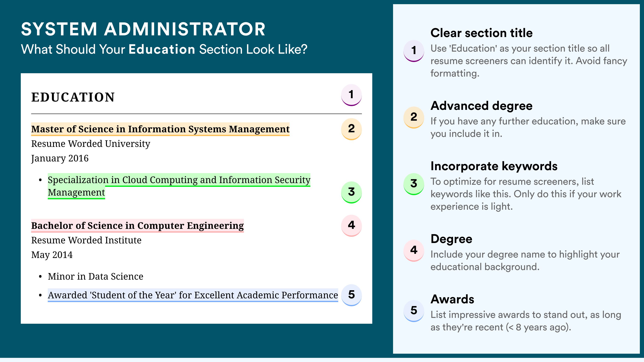Select the number 3 badge next to Incorporate keywords
The image size is (644, 362).
(x=414, y=184)
